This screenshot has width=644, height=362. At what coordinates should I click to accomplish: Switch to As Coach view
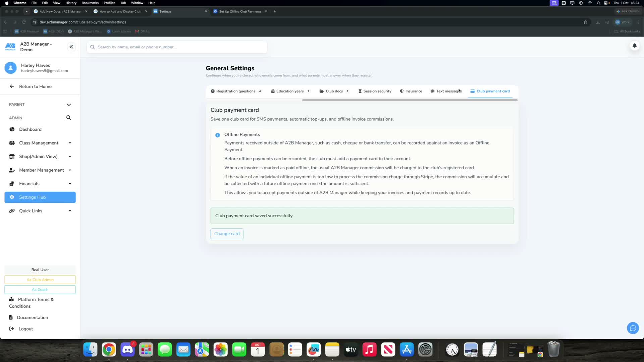(x=40, y=290)
